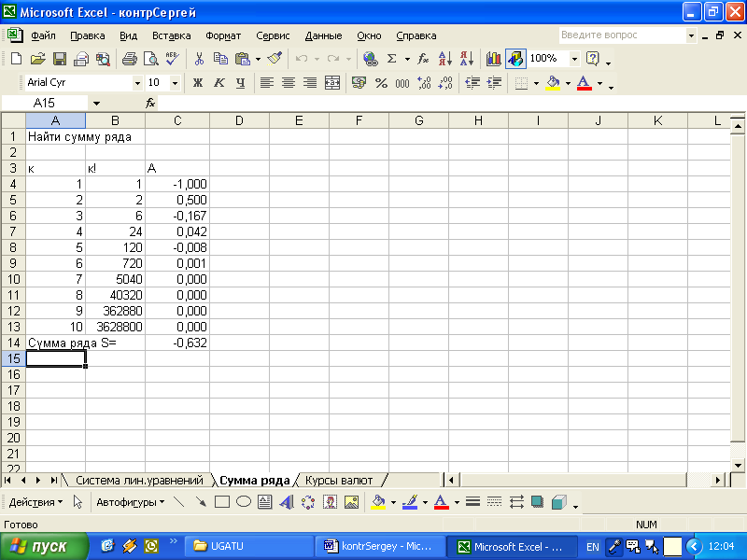Switch to UGATU taskbar window
This screenshot has height=560, width=747.
248,546
